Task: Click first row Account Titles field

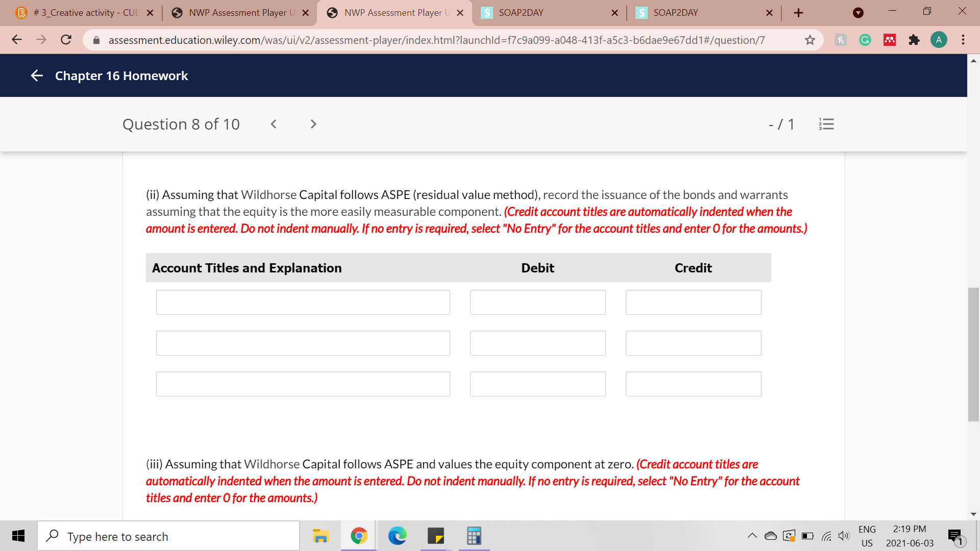Action: tap(303, 303)
